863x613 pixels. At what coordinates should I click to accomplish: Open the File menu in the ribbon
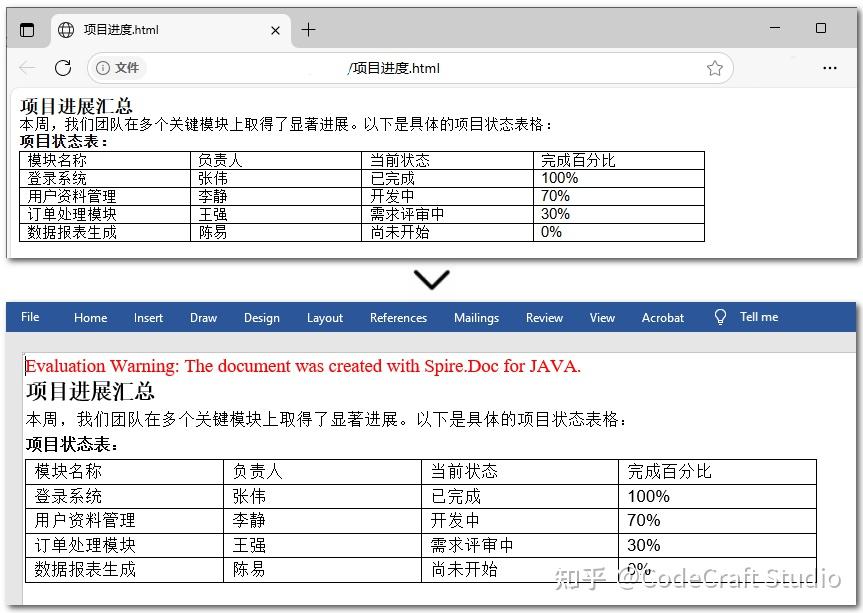point(30,317)
